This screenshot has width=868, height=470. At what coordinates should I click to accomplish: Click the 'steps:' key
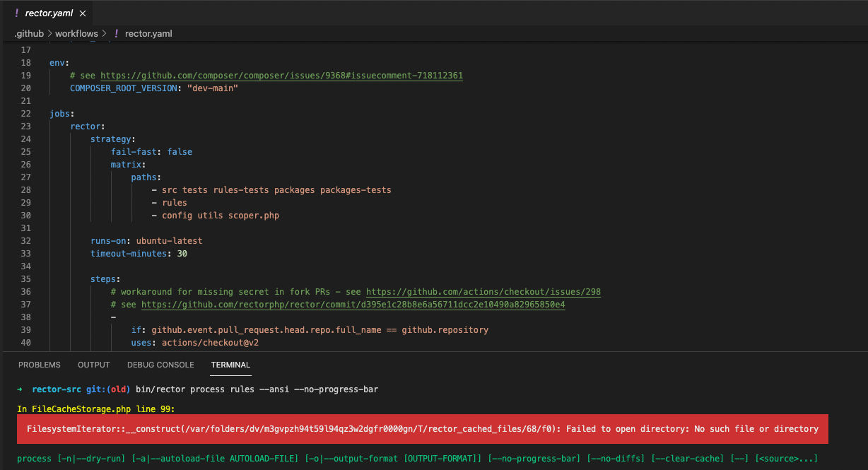tap(105, 279)
